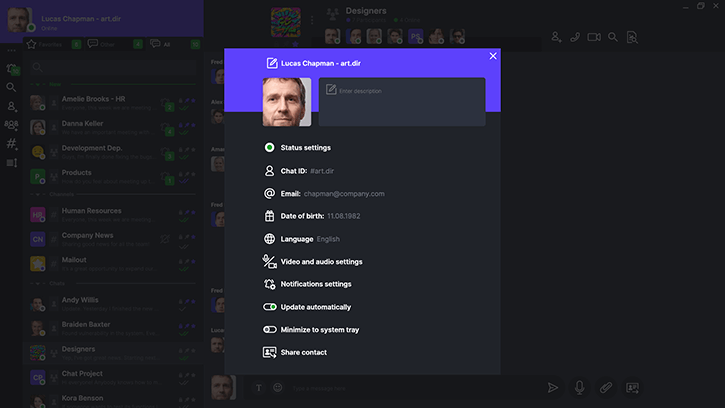This screenshot has height=408, width=725.
Task: Enable Minimize to system tray switch
Action: click(x=270, y=330)
